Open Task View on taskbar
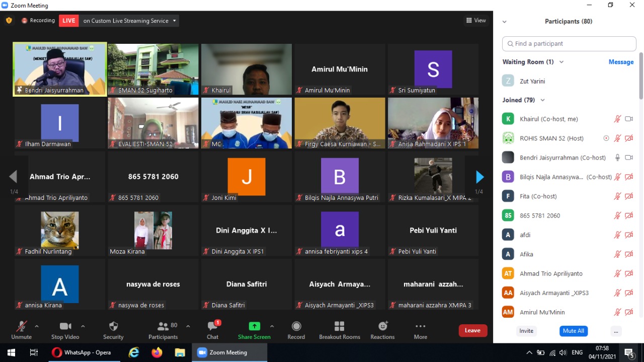Screen dimensions: 644x362 (34, 352)
